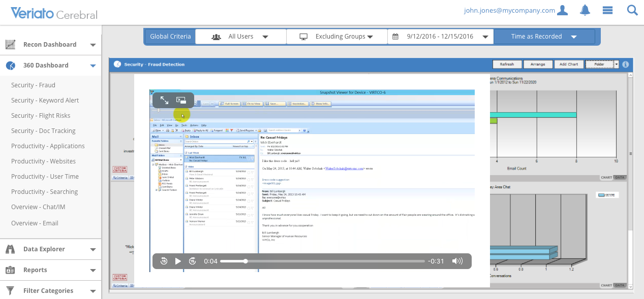
Task: Click the lower Criteria link
Action: click(x=120, y=285)
